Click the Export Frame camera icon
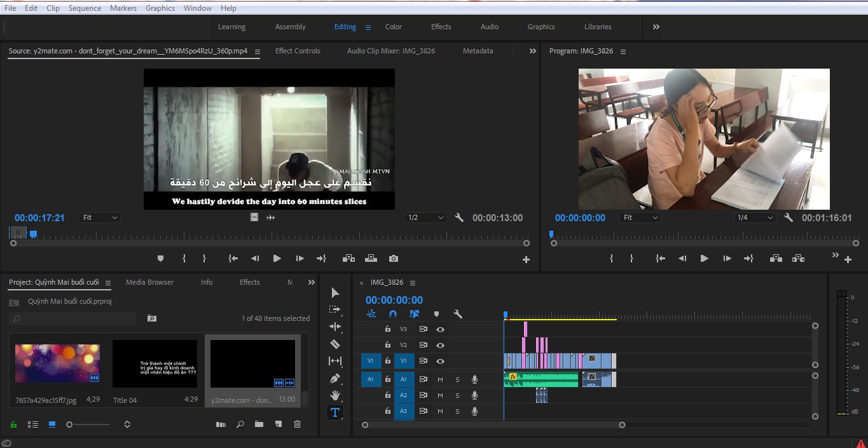The height and width of the screenshot is (448, 868). click(x=394, y=259)
